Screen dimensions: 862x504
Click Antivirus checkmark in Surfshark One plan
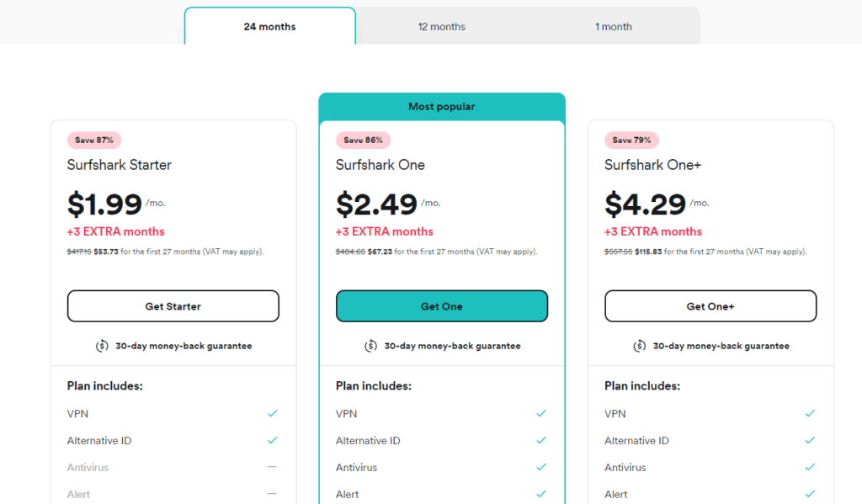[x=541, y=467]
